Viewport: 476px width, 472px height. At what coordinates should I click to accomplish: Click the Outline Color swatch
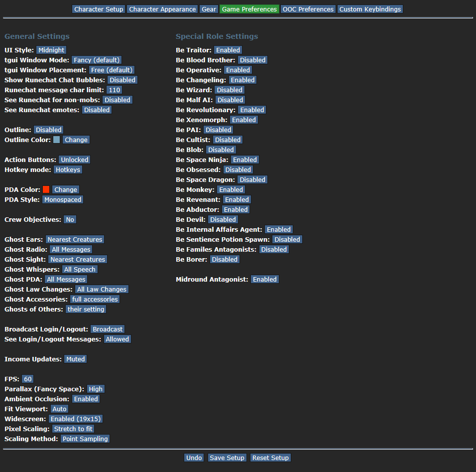(x=57, y=140)
